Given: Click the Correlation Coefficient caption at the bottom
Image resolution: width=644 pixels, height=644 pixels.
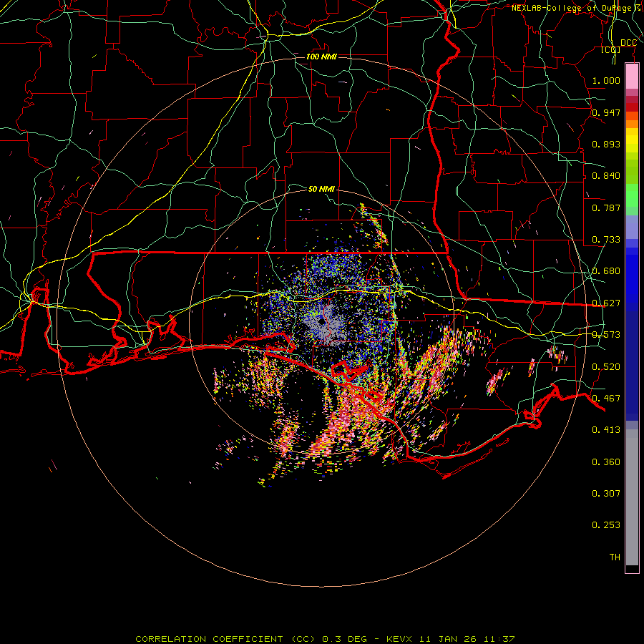Looking at the screenshot, I should pyautogui.click(x=325, y=639).
